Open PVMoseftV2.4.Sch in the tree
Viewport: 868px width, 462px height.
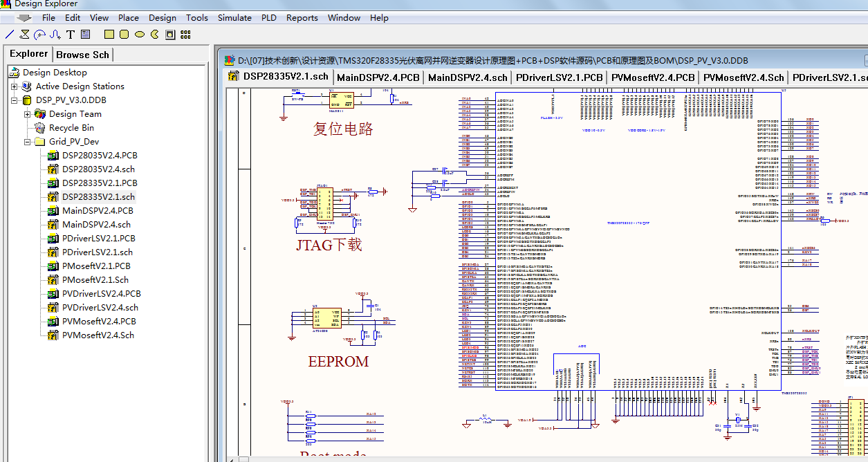coord(98,335)
